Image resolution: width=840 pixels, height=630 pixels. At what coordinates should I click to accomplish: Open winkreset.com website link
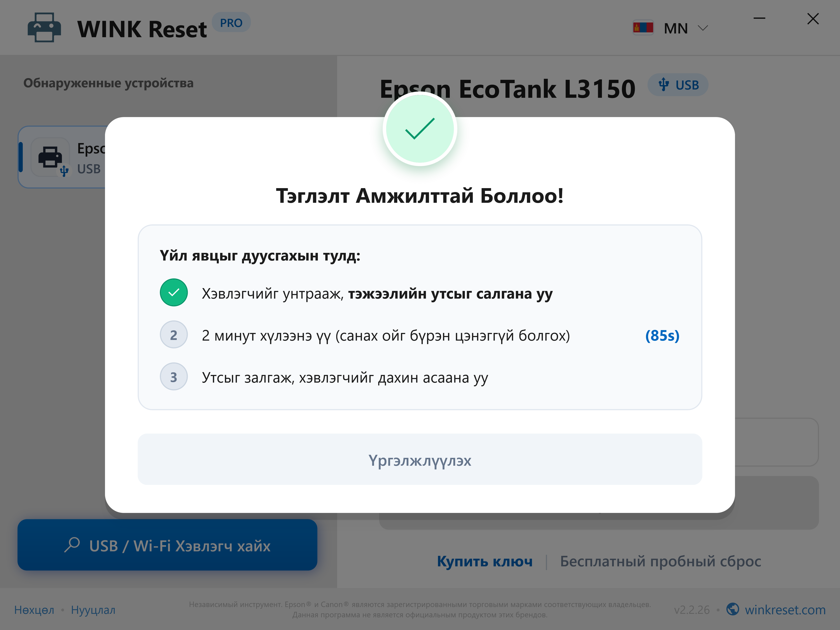click(785, 610)
